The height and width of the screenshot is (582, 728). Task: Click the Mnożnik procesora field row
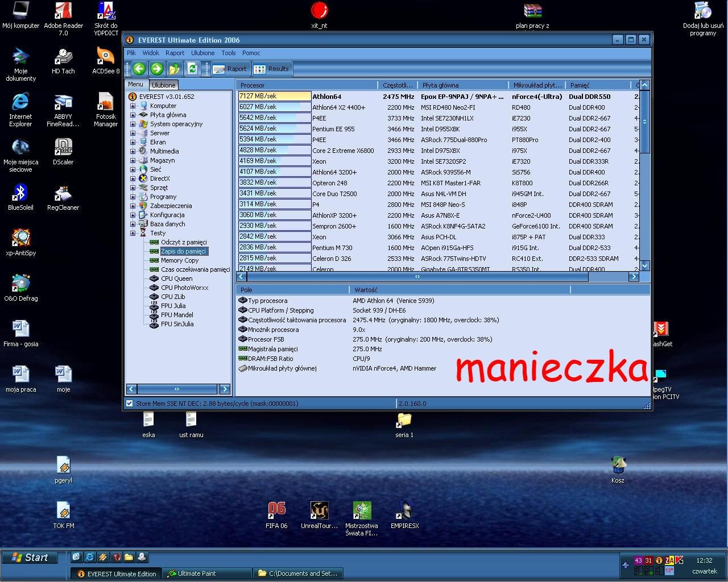coord(442,330)
